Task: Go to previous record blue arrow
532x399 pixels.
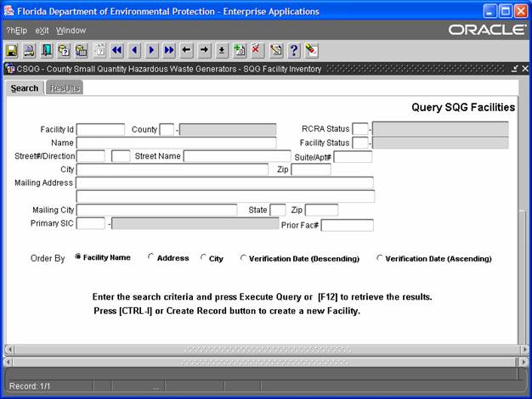Action: point(134,50)
